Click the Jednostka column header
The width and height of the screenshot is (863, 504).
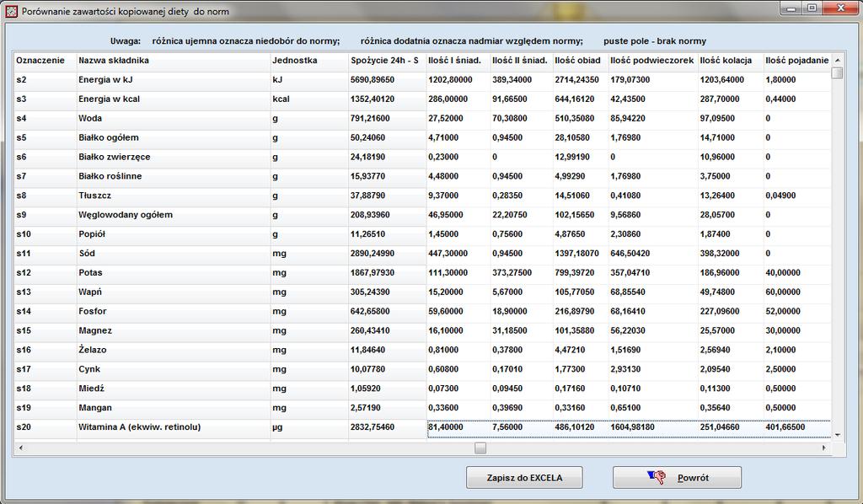click(x=310, y=61)
